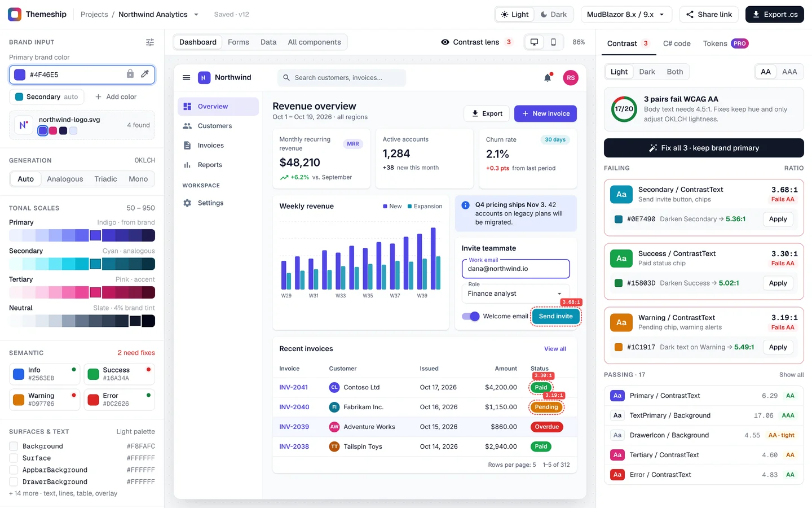Click the notification bell icon
The height and width of the screenshot is (508, 812).
pyautogui.click(x=548, y=78)
